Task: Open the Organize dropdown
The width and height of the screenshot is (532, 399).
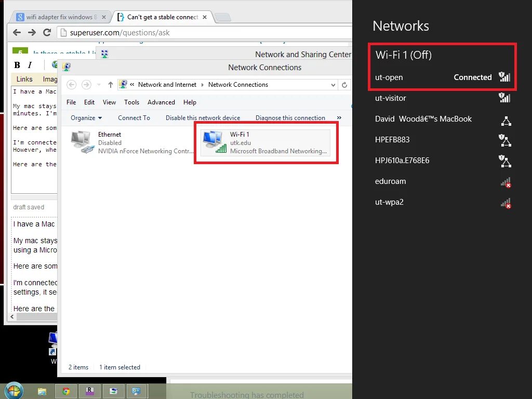Action: click(86, 118)
